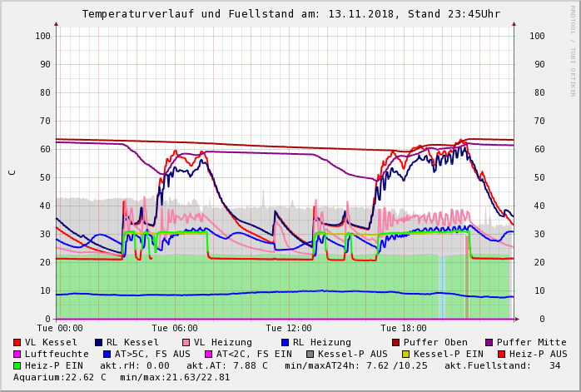Select the gray Kessel-P AUS swatch
The image size is (581, 392).
pyautogui.click(x=310, y=354)
